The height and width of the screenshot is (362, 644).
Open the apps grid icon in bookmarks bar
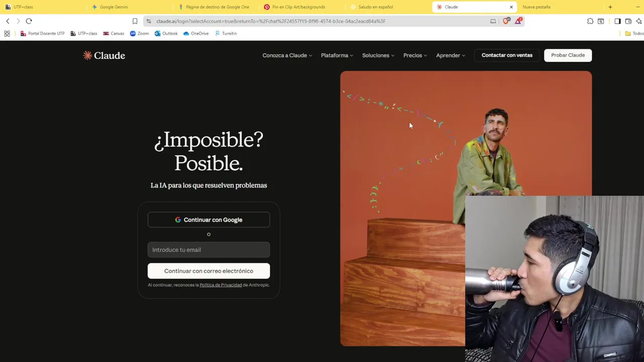pos(7,34)
